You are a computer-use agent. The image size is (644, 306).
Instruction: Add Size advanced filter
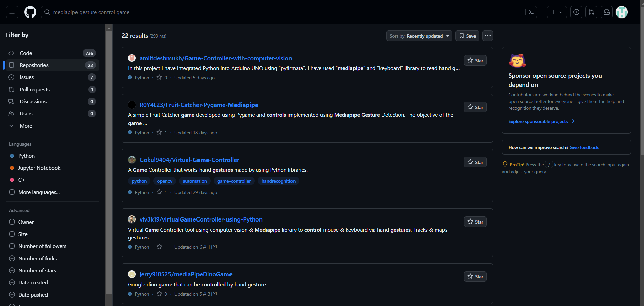[x=52, y=234]
